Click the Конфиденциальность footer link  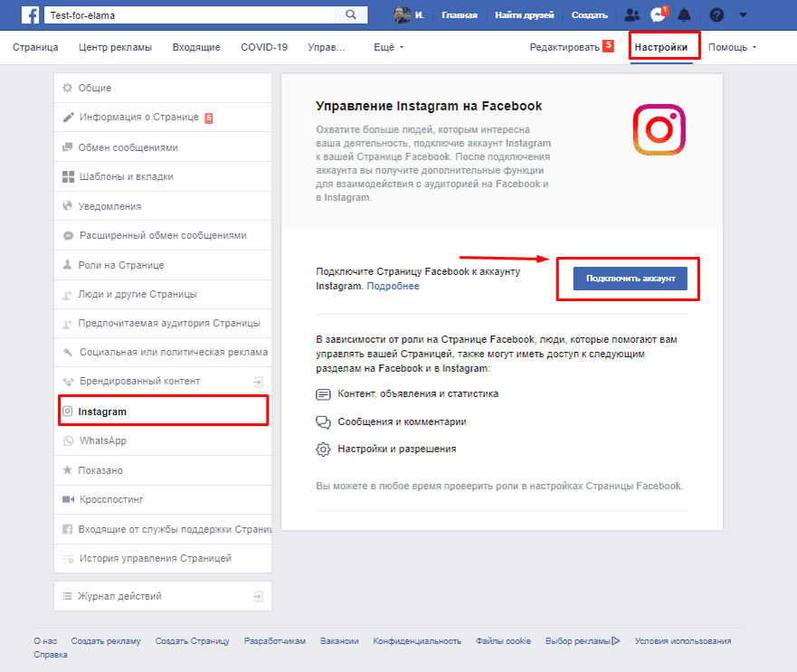pyautogui.click(x=417, y=641)
